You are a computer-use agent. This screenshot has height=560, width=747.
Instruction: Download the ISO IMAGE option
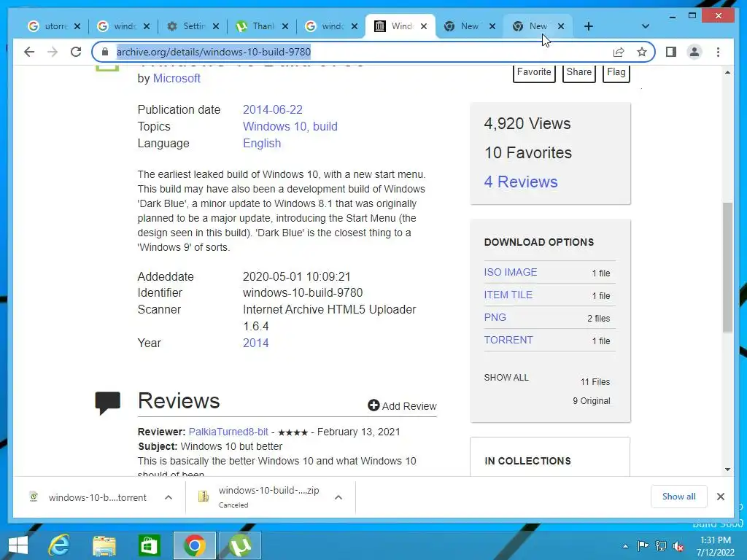(510, 272)
